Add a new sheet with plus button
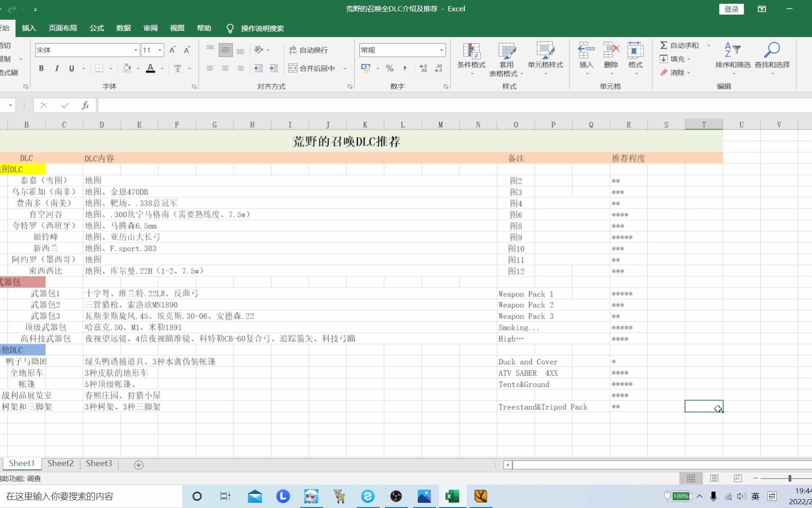 click(138, 465)
